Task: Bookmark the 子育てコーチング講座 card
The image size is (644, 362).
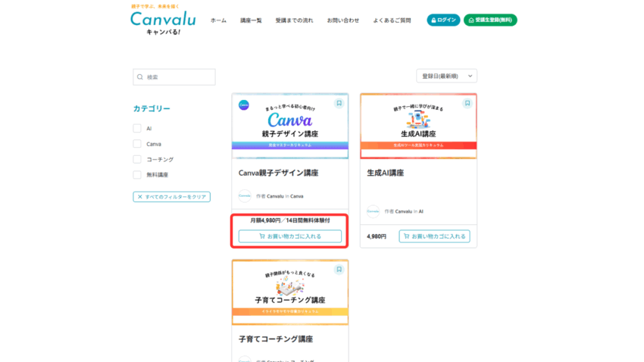Action: pos(339,270)
